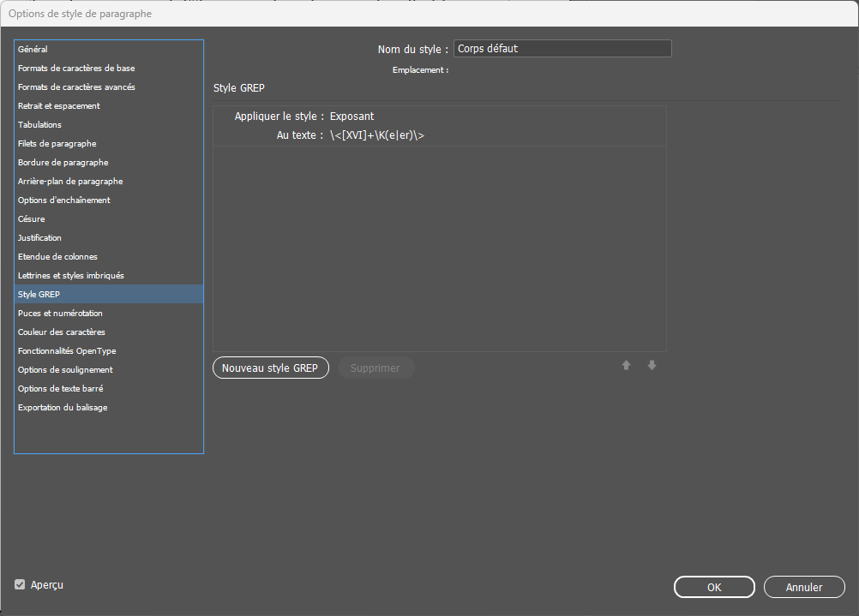Click the move up arrow icon

pyautogui.click(x=626, y=366)
